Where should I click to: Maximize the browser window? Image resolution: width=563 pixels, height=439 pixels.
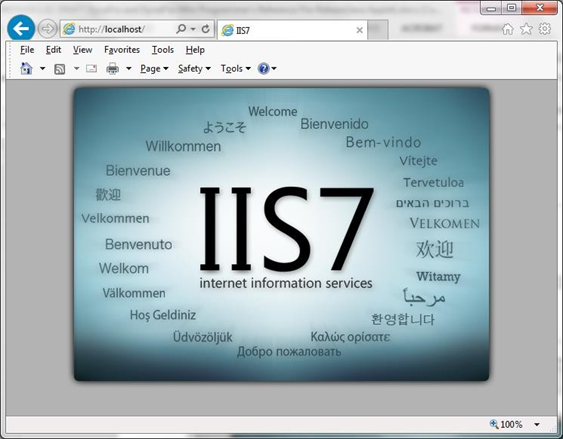click(512, 8)
